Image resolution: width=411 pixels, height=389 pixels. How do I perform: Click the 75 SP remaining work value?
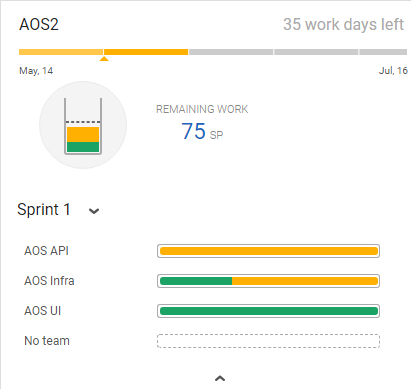[x=202, y=131]
